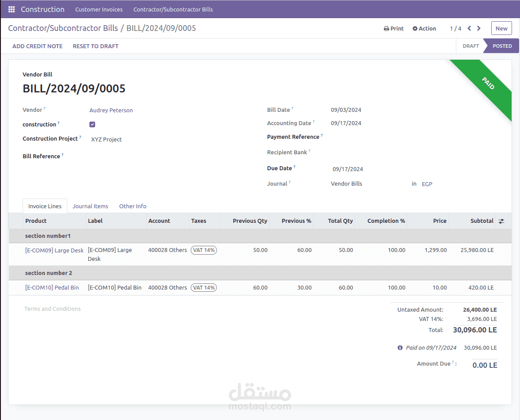Click the 420.00 LE subtotal cell
This screenshot has height=420, width=520.
pos(481,287)
